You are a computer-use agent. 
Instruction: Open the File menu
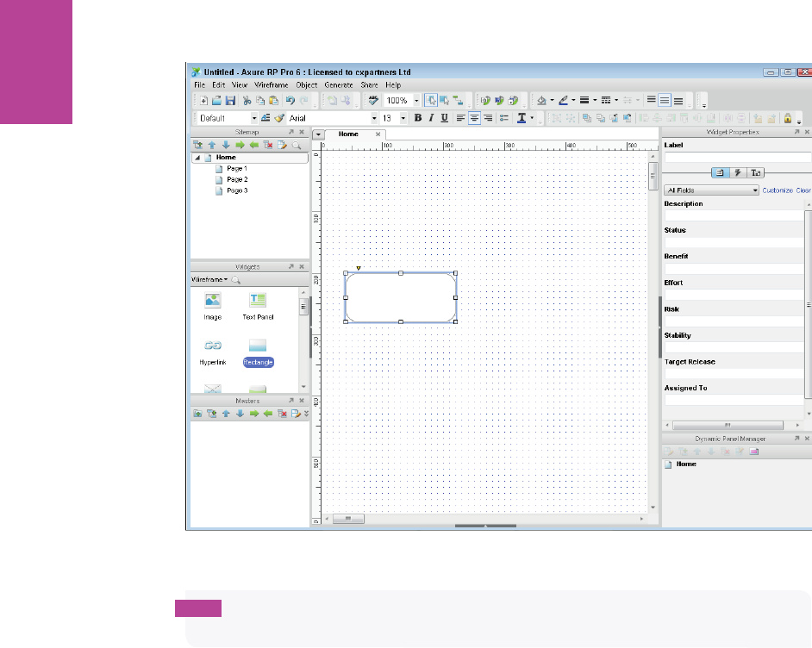tap(199, 85)
